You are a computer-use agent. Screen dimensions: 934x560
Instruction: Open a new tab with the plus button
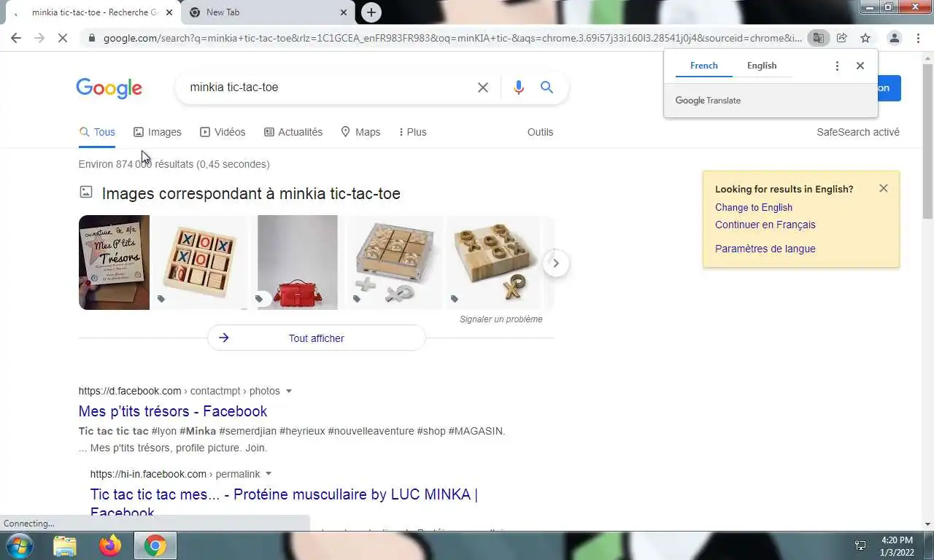pyautogui.click(x=371, y=12)
